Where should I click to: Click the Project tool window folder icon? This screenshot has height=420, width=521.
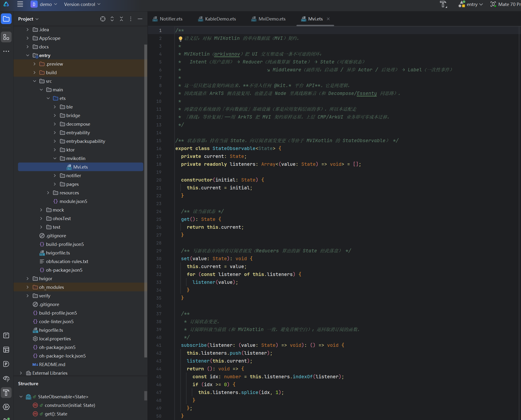click(6, 19)
